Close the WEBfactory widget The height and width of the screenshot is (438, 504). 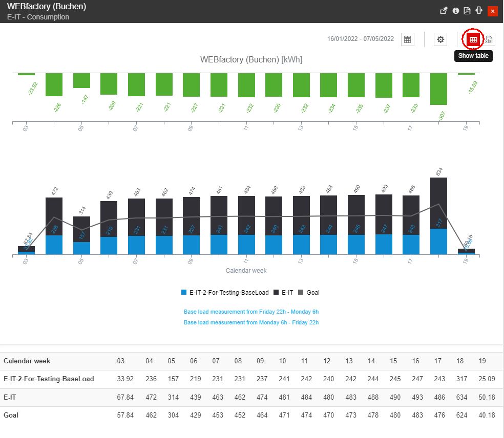(493, 11)
